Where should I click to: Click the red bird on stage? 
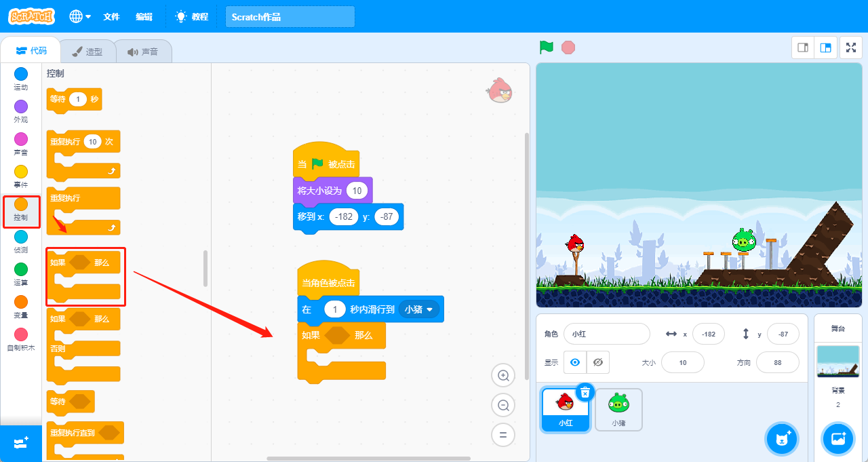575,243
